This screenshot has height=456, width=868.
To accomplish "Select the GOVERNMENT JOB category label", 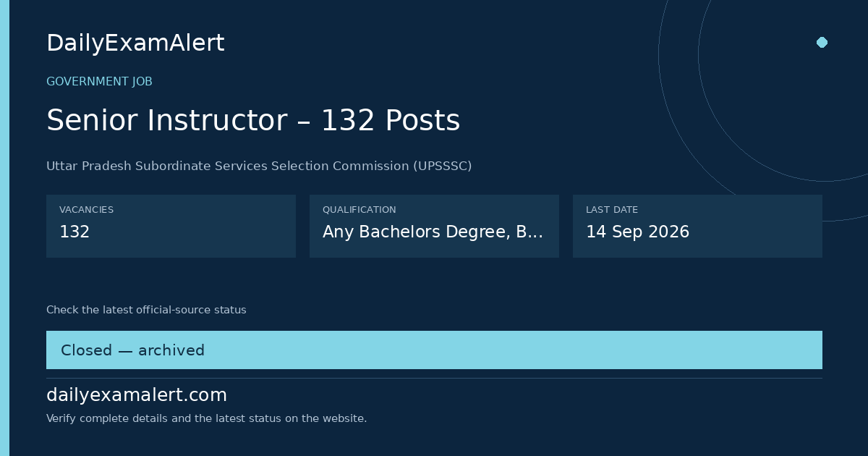I will (99, 82).
